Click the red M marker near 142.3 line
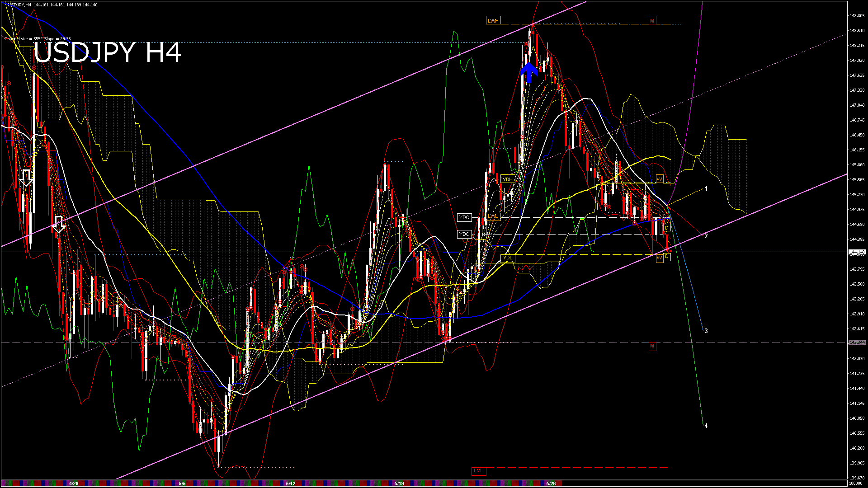 652,347
